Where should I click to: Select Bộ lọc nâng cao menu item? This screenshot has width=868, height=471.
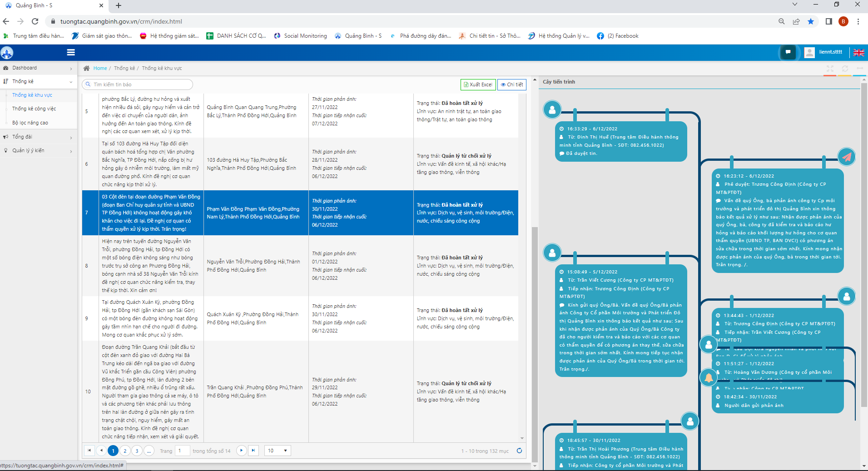[x=30, y=123]
